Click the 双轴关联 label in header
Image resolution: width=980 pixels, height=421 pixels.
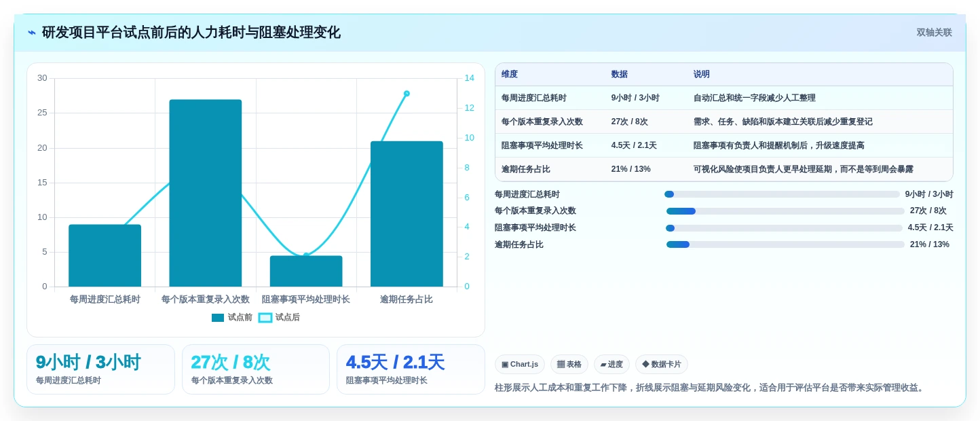(934, 33)
